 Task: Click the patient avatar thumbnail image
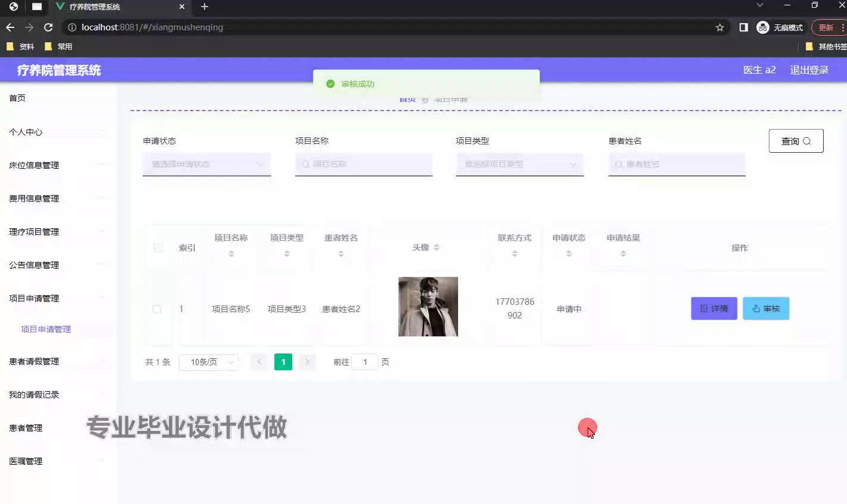(x=428, y=307)
